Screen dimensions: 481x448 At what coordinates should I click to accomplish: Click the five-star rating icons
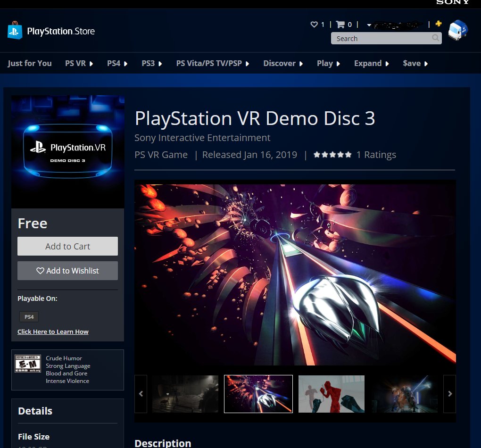click(x=332, y=155)
